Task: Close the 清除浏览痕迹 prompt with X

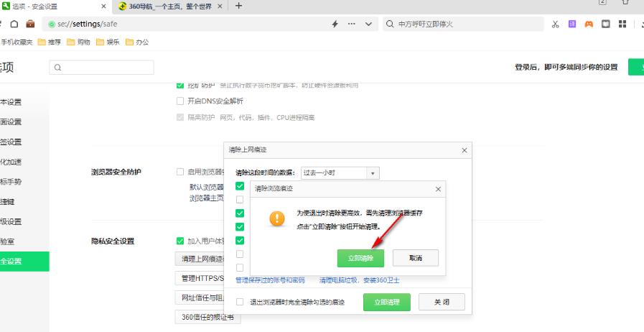Action: point(438,189)
